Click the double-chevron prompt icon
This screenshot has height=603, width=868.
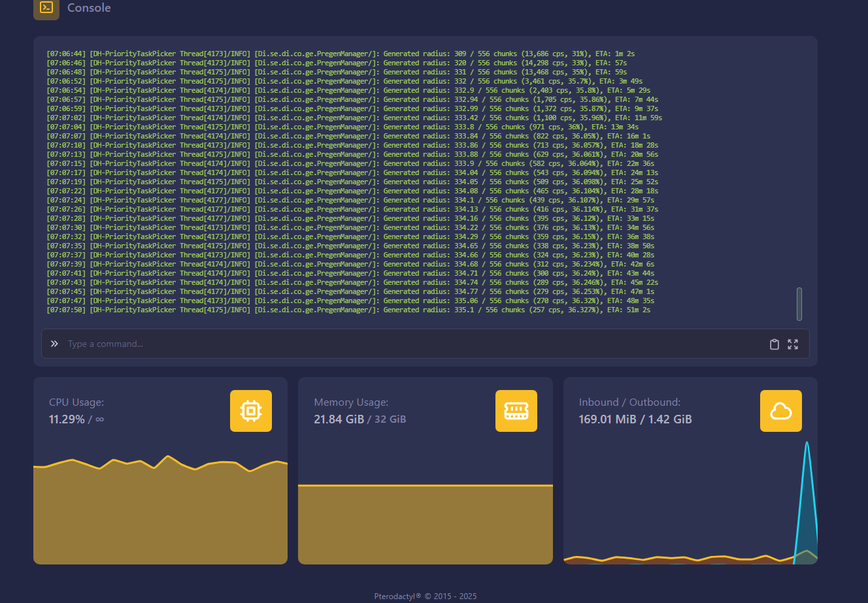(x=54, y=344)
